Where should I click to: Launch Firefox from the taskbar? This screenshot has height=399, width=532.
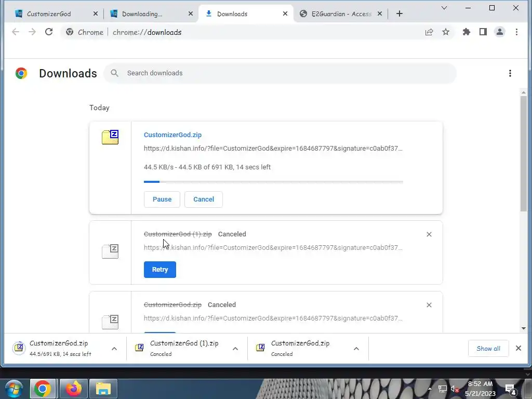73,389
